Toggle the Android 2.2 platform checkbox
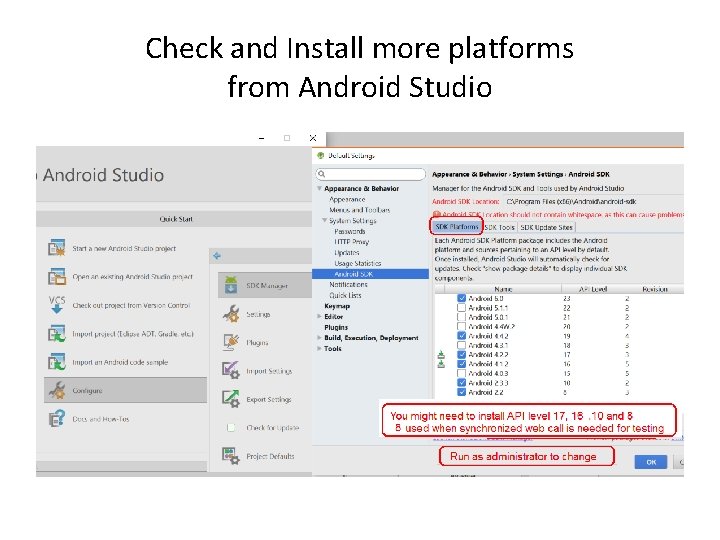This screenshot has width=720, height=540. [x=461, y=392]
